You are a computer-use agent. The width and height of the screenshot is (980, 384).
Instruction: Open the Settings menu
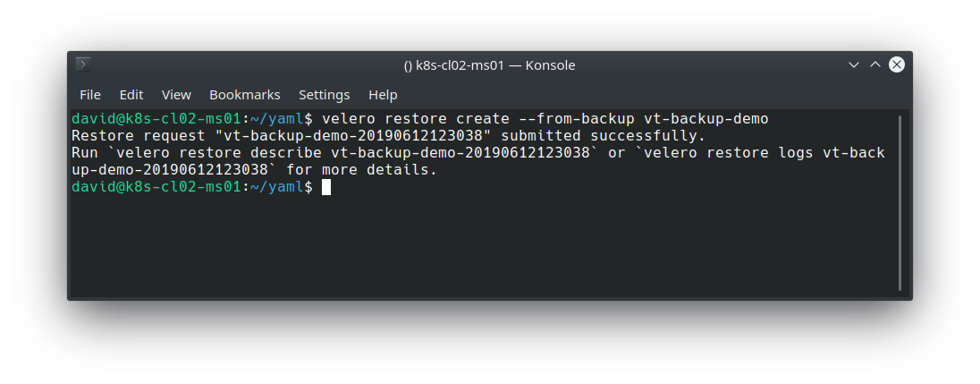(x=324, y=95)
